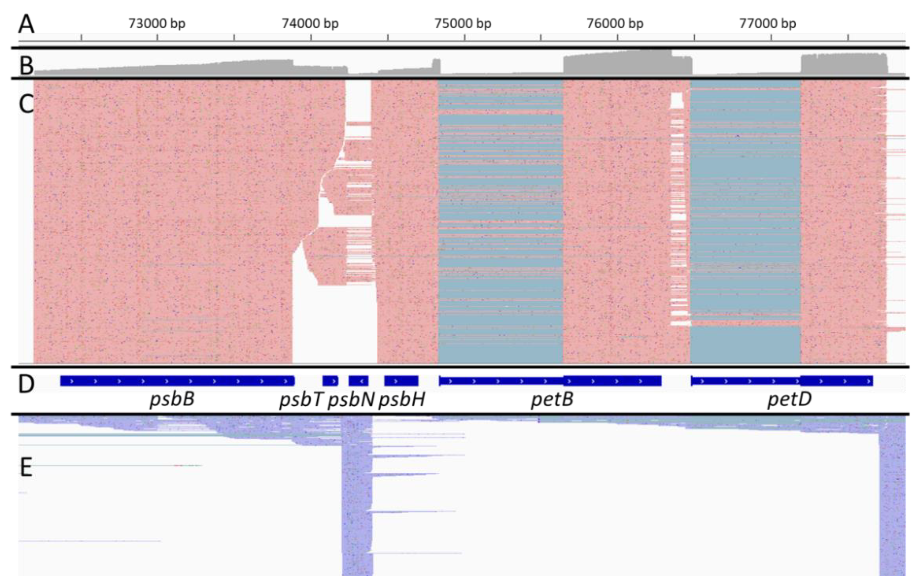
Task: Click the 74000 bp ruler label
Action: (x=310, y=24)
